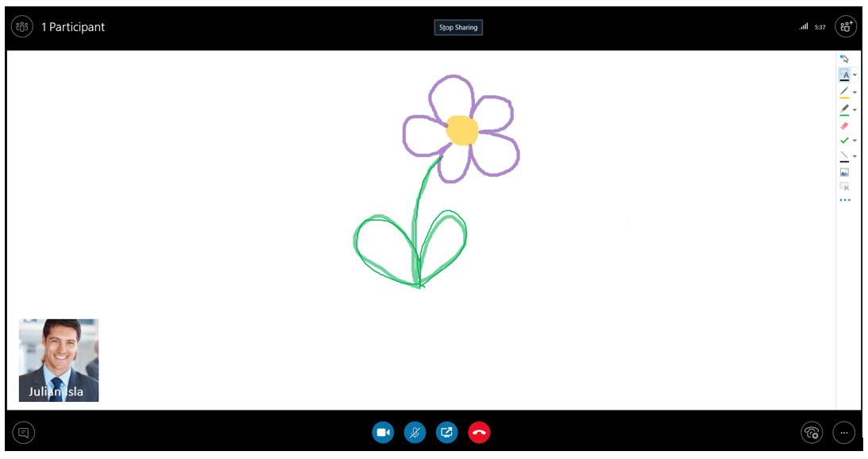
Task: Open more whiteboard options ellipsis
Action: (845, 200)
